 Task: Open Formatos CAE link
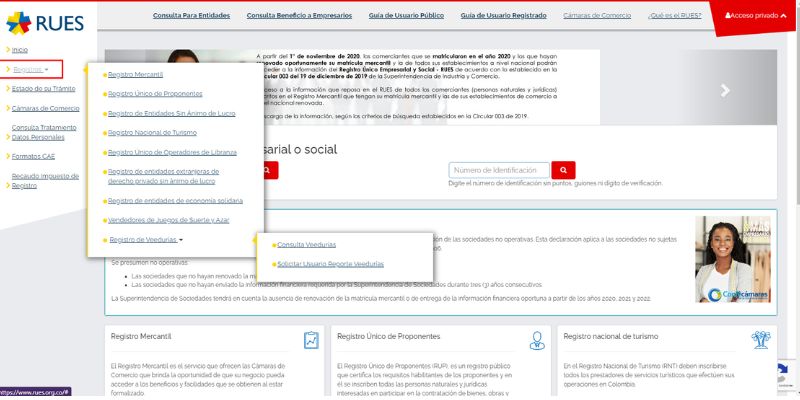pyautogui.click(x=33, y=157)
